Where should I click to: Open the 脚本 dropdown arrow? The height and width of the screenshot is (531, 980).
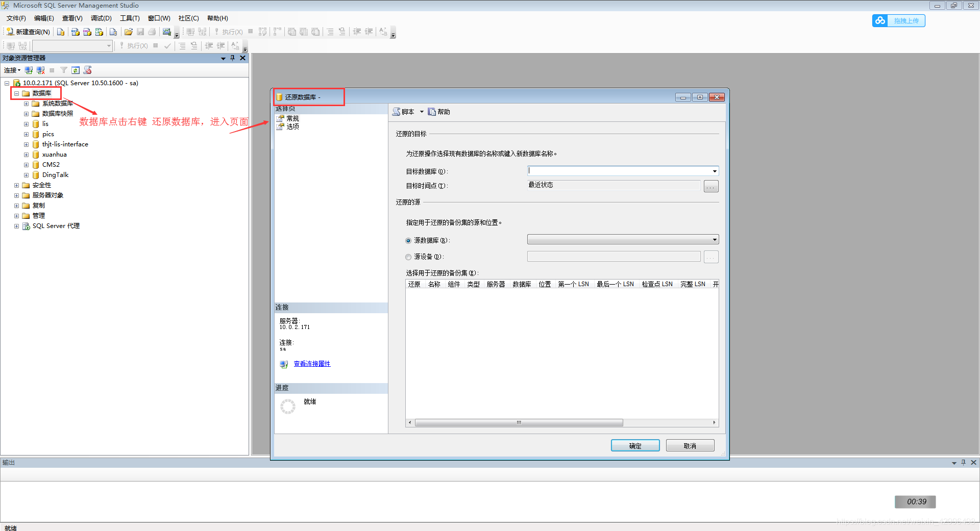click(422, 112)
